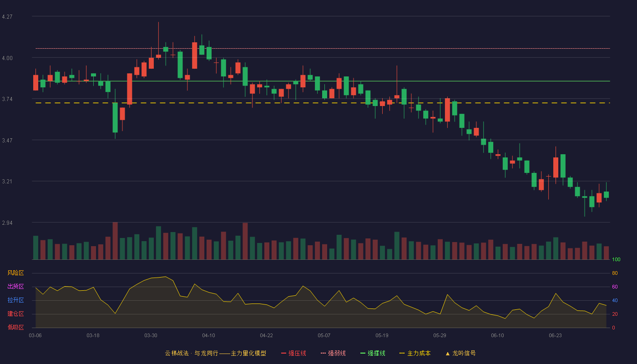Click the 04-10 date label
Screen dimensions: 637x364
208,335
